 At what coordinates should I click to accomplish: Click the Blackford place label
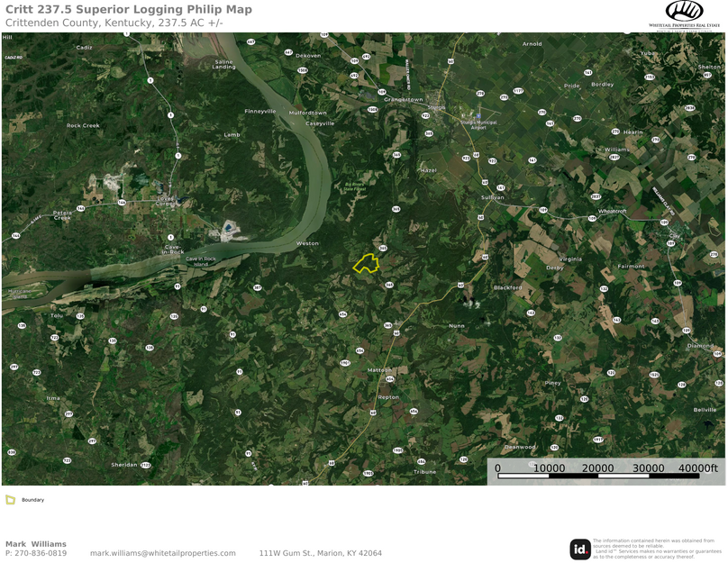tap(508, 287)
